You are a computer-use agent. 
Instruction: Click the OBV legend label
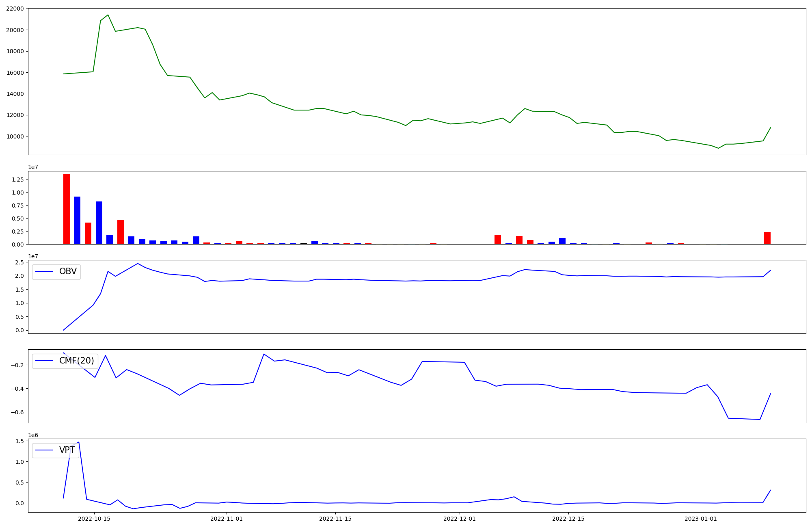point(68,271)
